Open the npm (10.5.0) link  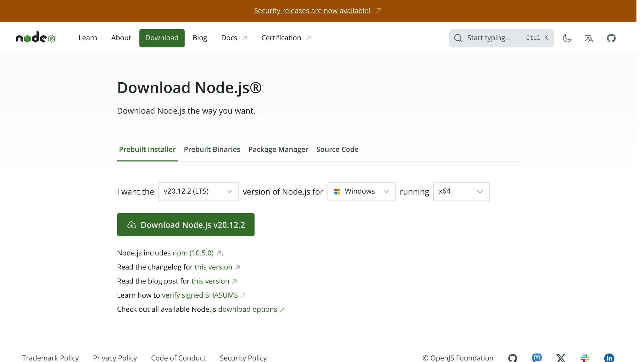click(193, 253)
